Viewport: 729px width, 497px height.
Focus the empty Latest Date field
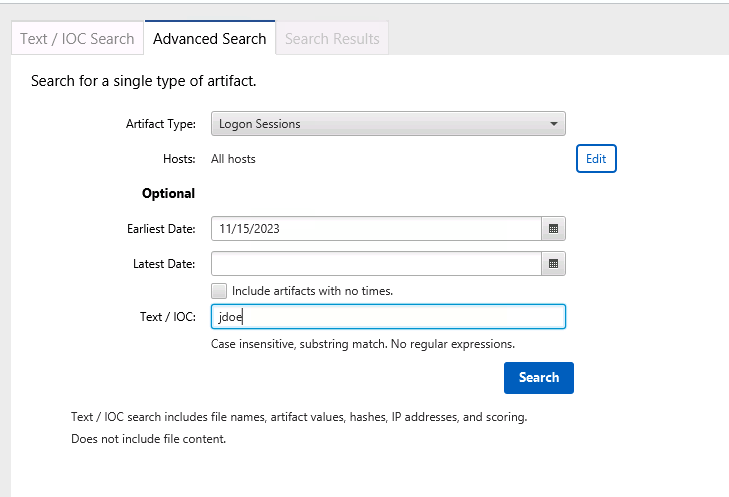(376, 264)
